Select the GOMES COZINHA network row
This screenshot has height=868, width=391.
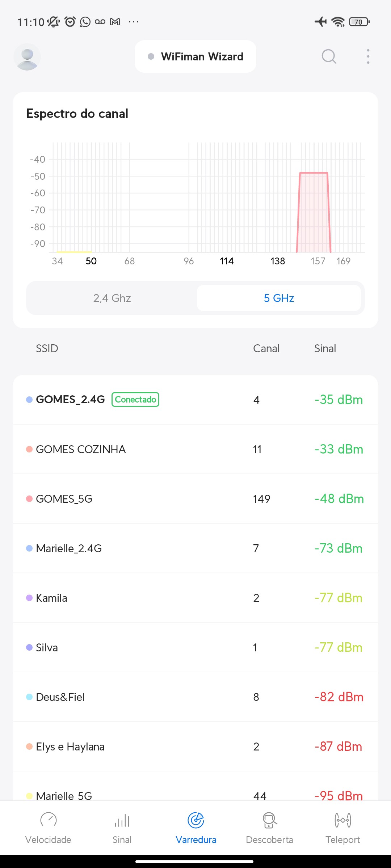click(x=195, y=449)
